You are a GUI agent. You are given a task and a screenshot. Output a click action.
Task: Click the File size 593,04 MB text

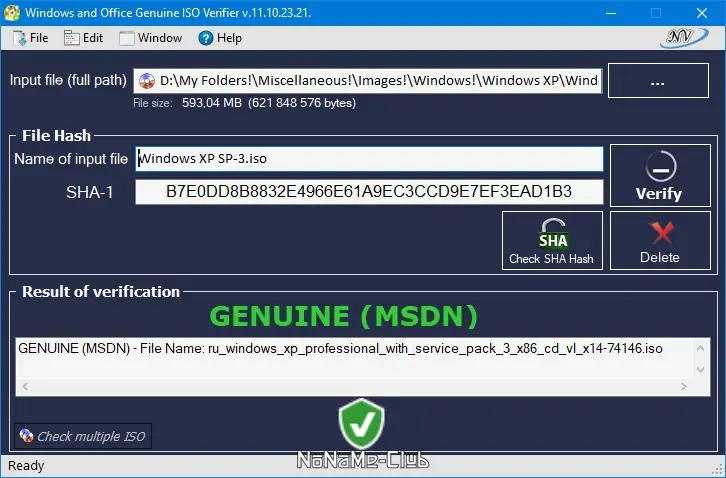coord(244,103)
